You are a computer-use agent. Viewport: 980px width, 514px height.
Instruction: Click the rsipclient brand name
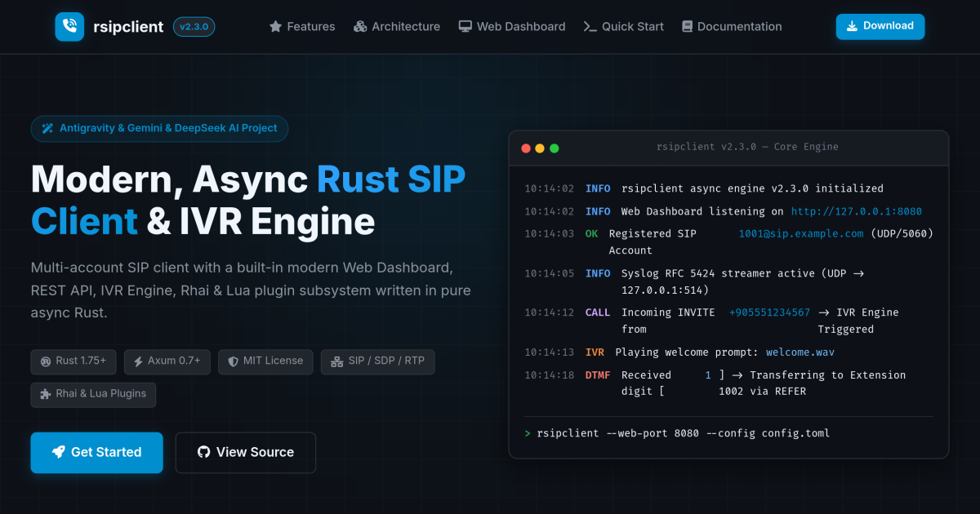128,26
